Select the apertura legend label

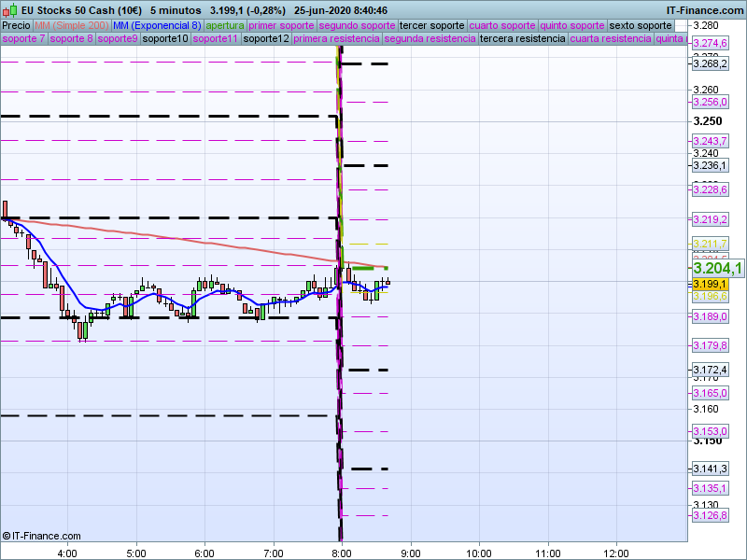[x=225, y=25]
